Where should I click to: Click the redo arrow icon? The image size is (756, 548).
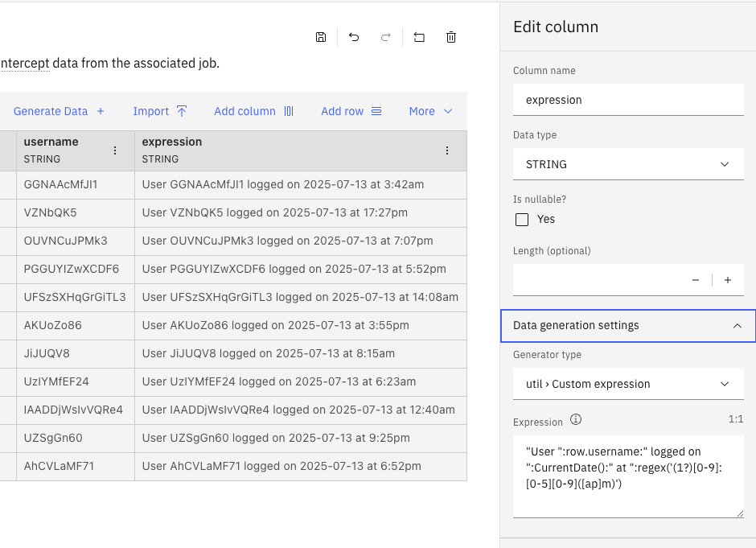click(x=386, y=37)
